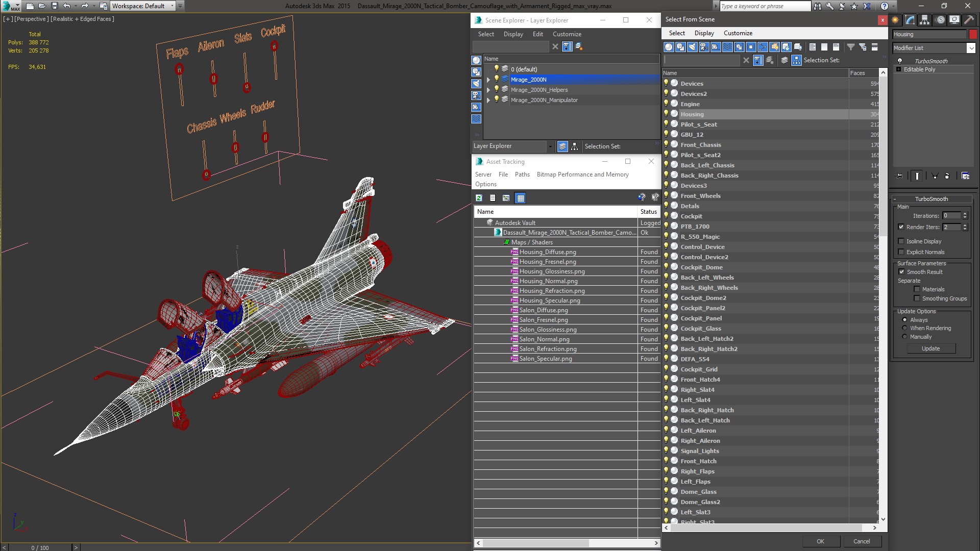Toggle Display Cameras filter in Select From Scene
Viewport: 980px width, 551px height.
(704, 47)
